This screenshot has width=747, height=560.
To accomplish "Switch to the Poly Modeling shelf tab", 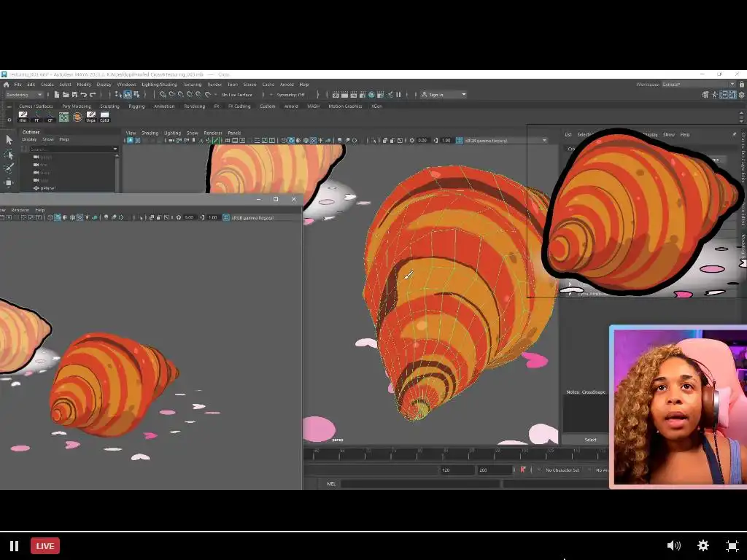I will tap(76, 106).
